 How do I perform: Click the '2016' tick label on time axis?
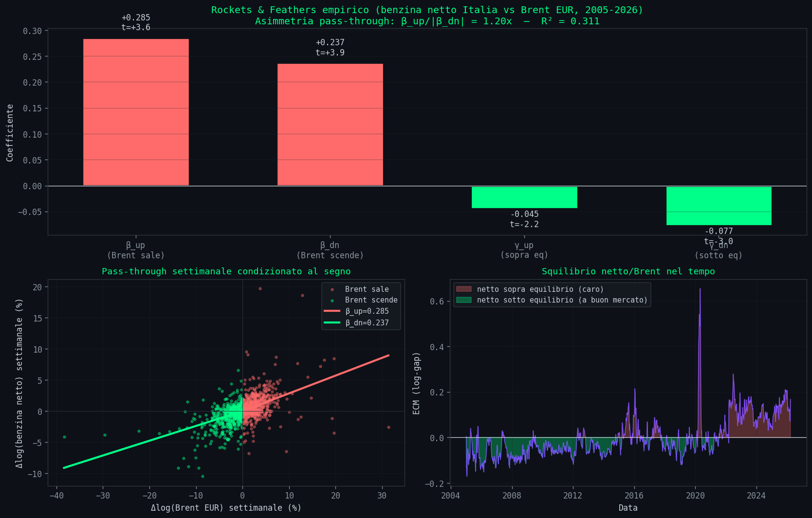click(634, 496)
